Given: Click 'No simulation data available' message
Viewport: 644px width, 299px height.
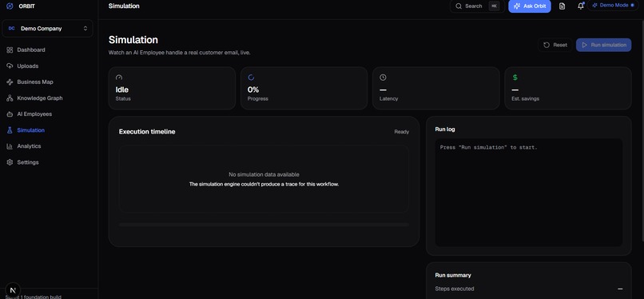Looking at the screenshot, I should [264, 174].
